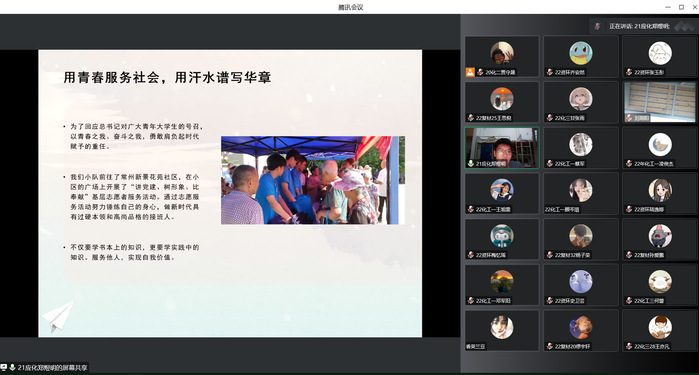
Task: Click the slide title 用青春服务社会
Action: point(111,77)
